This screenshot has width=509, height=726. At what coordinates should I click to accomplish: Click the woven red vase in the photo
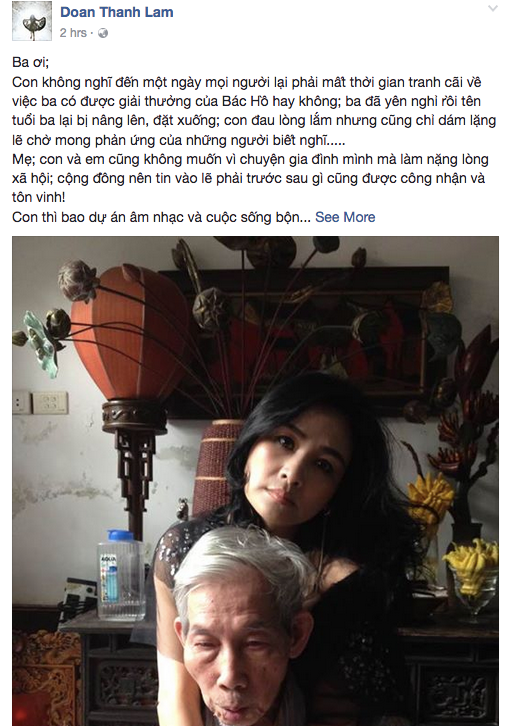[x=217, y=468]
